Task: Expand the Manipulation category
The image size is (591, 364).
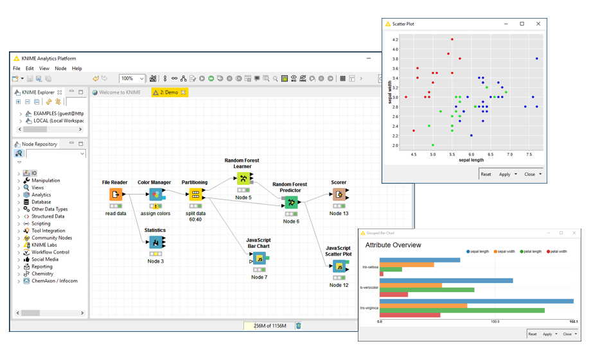Action: pyautogui.click(x=19, y=180)
